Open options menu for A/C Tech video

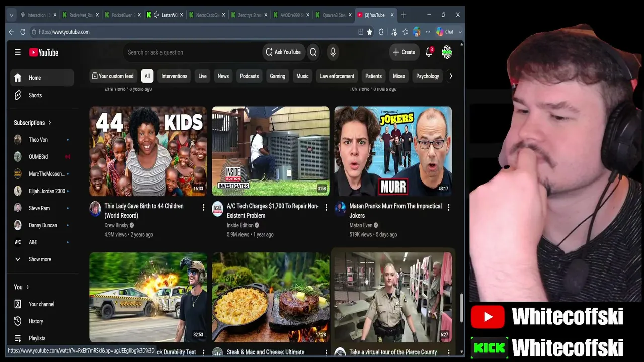[x=326, y=207]
